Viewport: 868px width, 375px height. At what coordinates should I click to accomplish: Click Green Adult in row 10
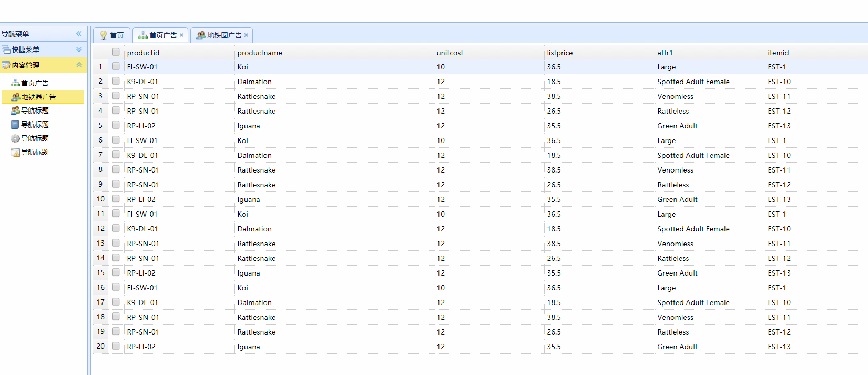[x=678, y=199]
